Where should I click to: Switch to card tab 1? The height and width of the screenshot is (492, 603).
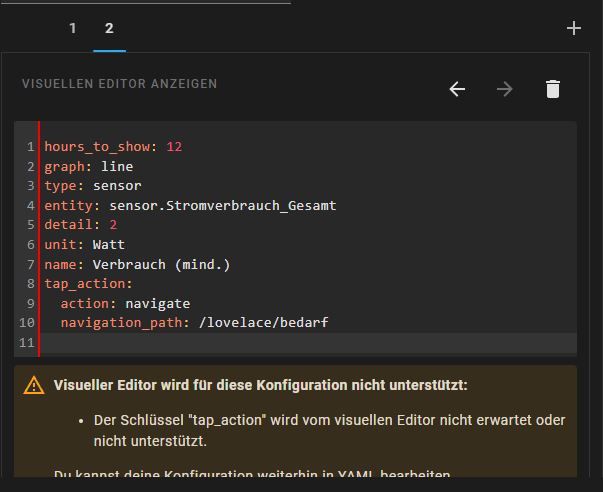click(72, 28)
